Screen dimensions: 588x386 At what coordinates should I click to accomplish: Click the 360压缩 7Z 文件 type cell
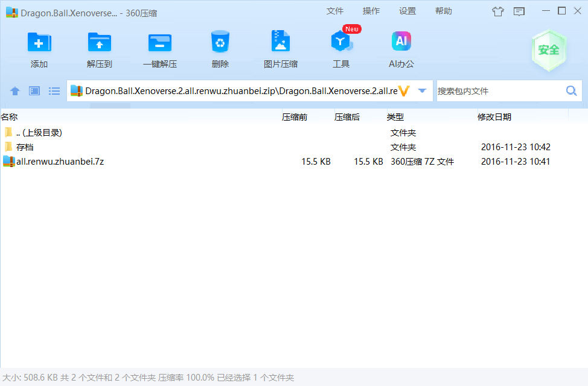422,162
